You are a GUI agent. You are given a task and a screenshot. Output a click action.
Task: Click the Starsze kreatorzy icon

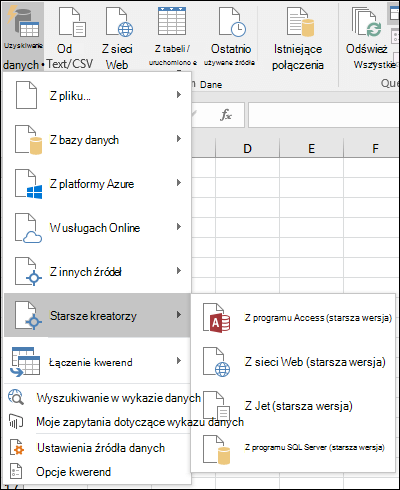[x=28, y=315]
